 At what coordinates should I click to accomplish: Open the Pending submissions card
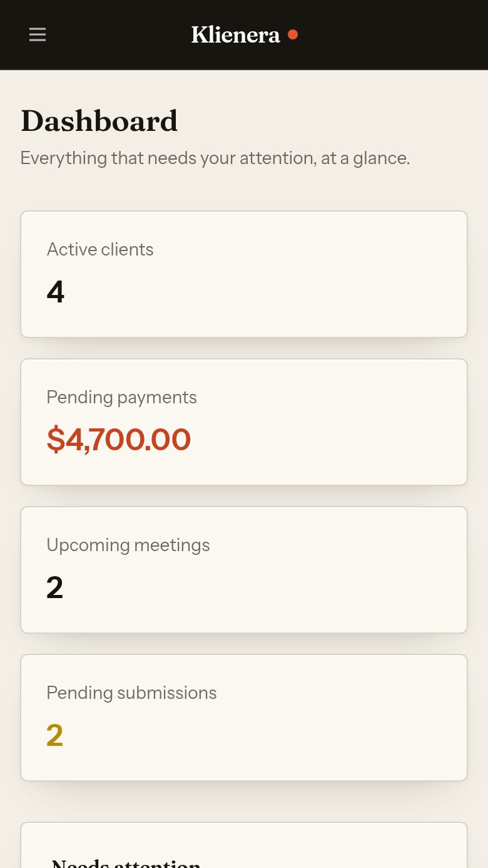pos(244,718)
